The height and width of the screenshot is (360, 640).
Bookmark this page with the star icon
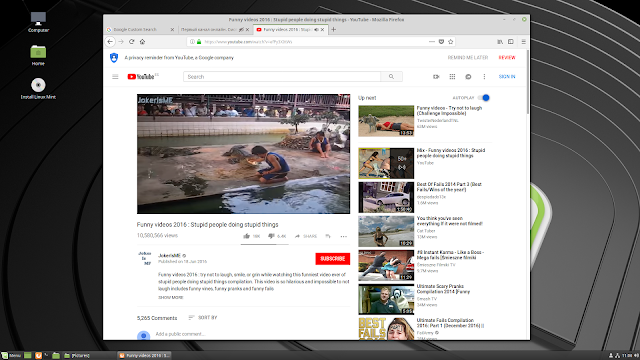(x=451, y=42)
